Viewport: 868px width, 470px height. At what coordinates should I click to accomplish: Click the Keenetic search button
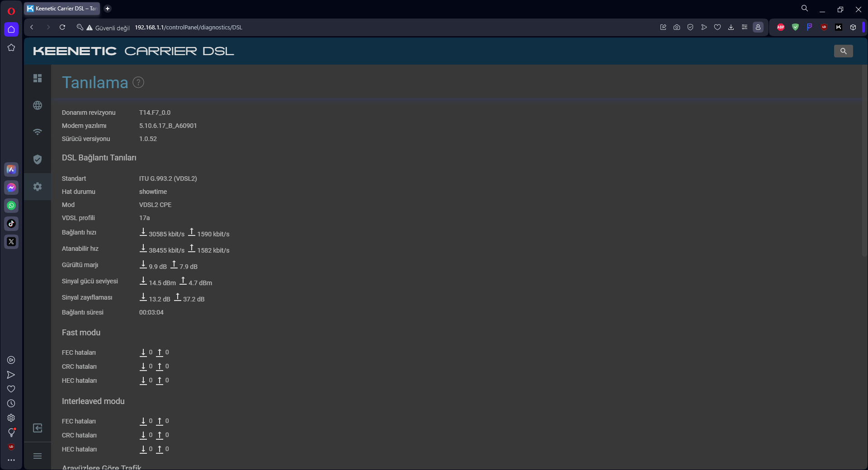843,51
